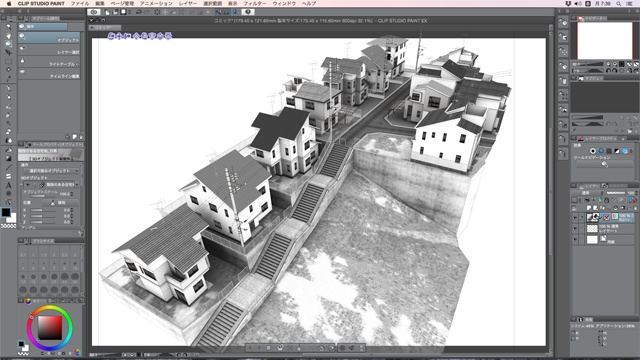Open the Apple menu
Image resolution: width=640 pixels, height=360 pixels.
pyautogui.click(x=9, y=3)
